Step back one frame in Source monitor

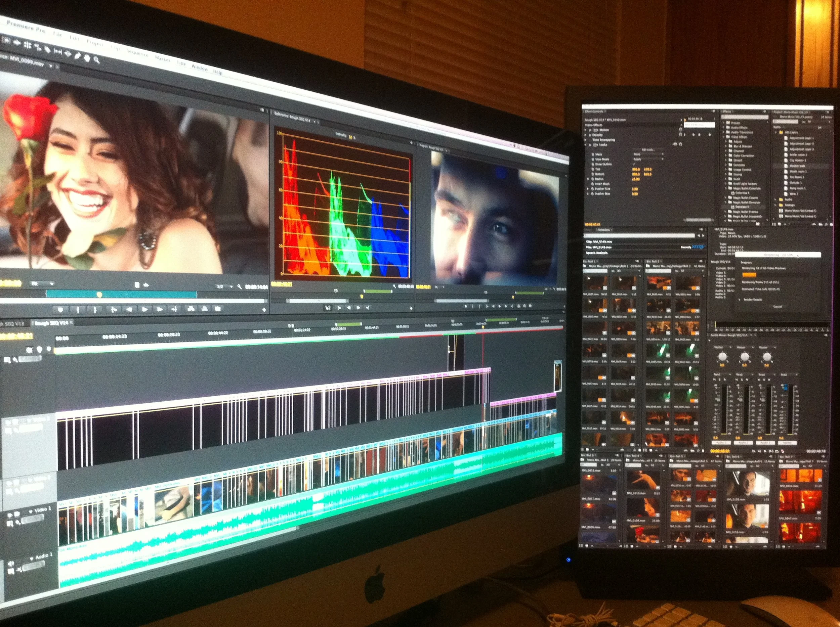pyautogui.click(x=129, y=310)
